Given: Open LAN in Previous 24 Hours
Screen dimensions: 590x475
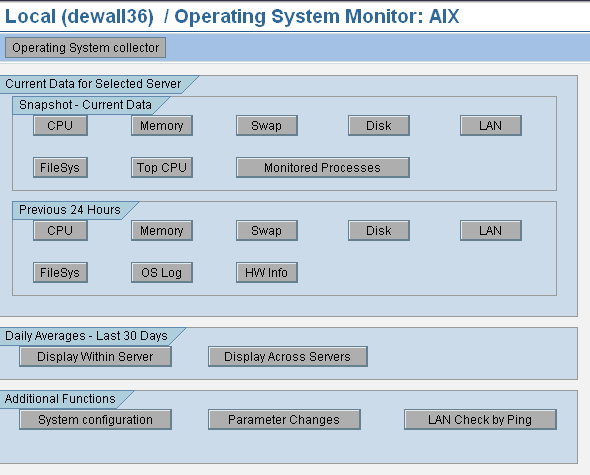Looking at the screenshot, I should 491,230.
